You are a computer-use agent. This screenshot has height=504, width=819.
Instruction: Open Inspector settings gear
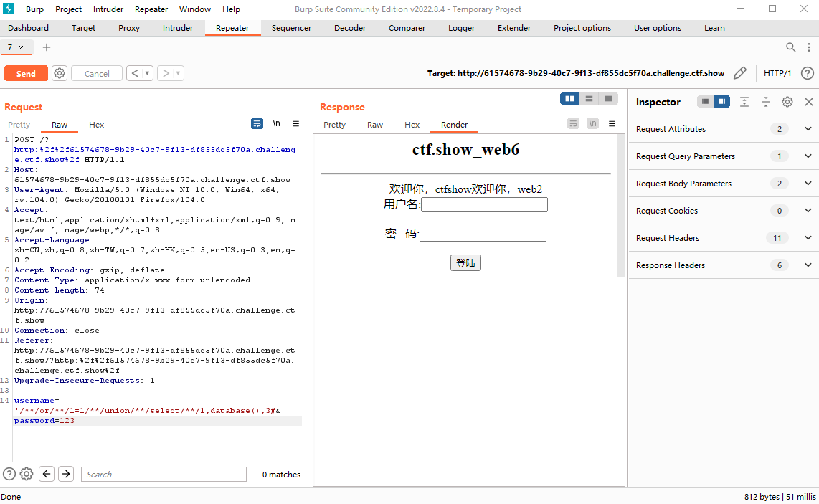tap(787, 102)
